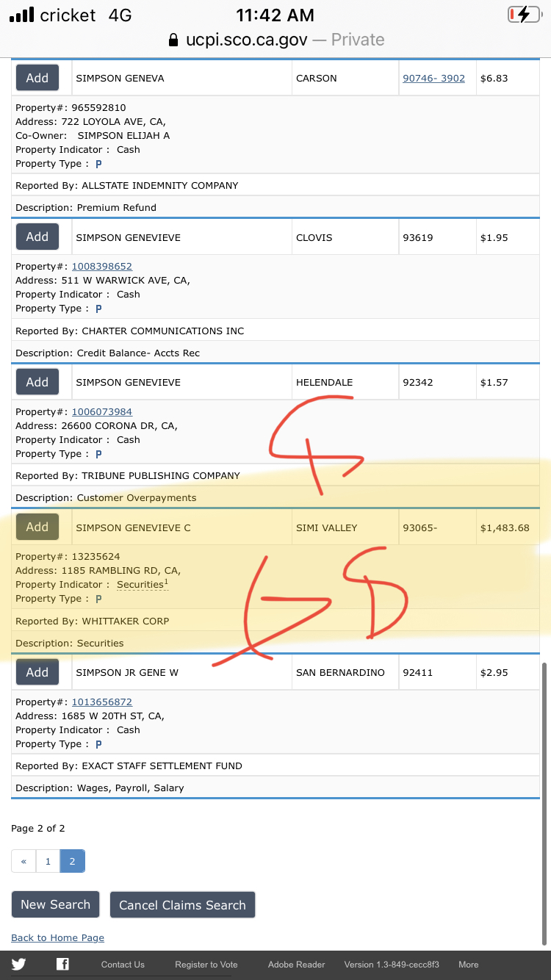Switch to results page 1

point(48,861)
